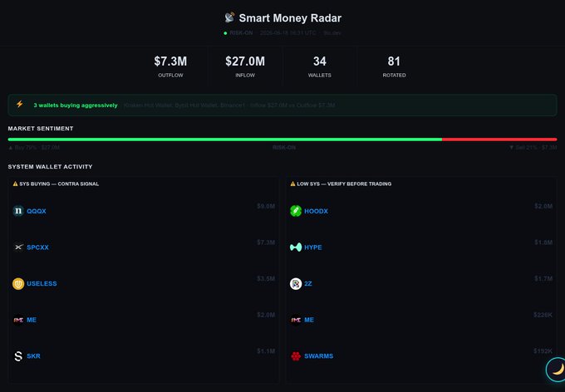Open the SKR token link
Screen dimensions: 565x392
(x=33, y=356)
